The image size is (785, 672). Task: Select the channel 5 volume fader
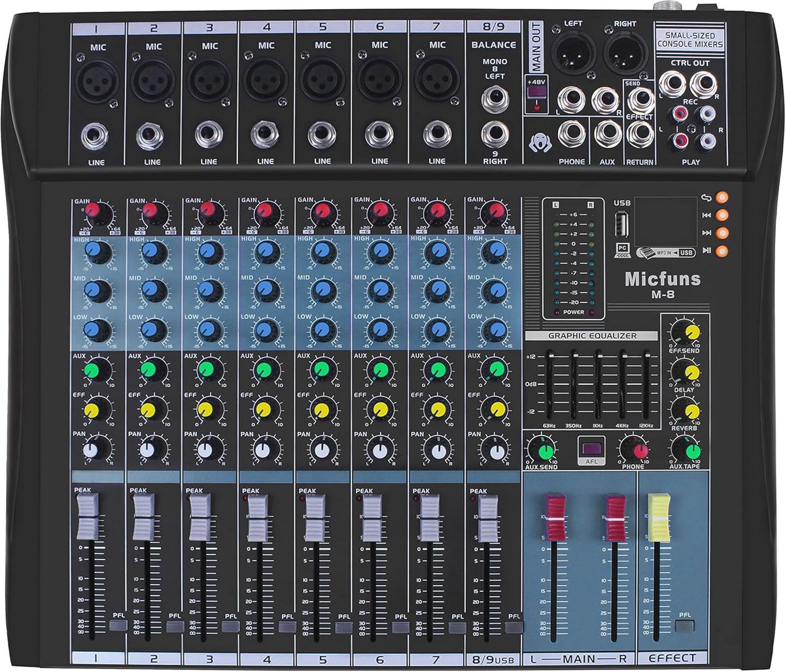(x=315, y=517)
